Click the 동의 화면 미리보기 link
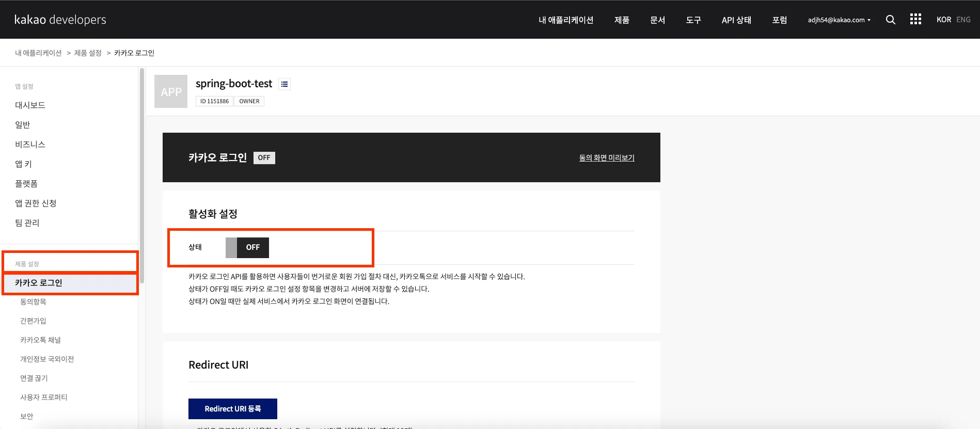 607,157
